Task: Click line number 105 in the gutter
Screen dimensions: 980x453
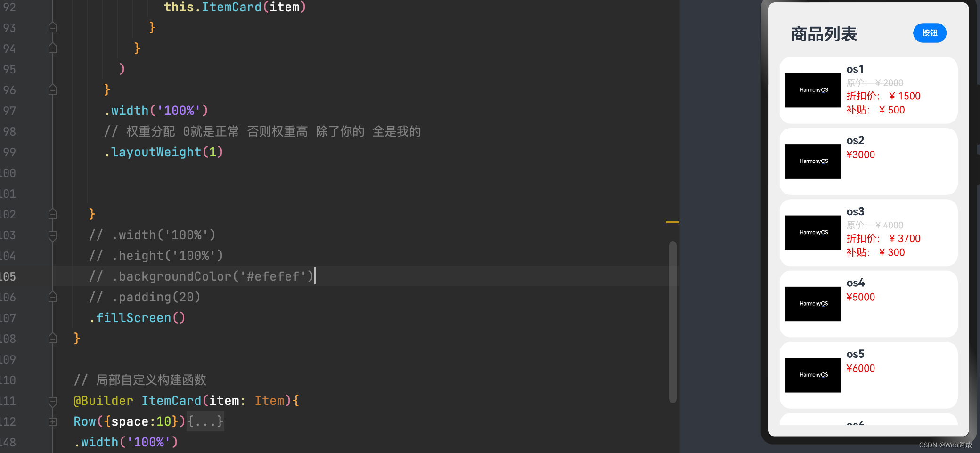Action: tap(8, 276)
